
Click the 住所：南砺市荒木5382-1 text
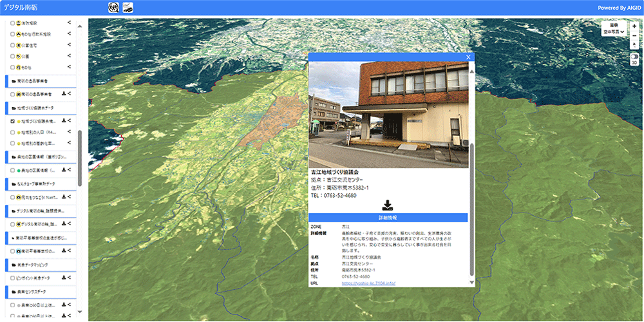(340, 187)
